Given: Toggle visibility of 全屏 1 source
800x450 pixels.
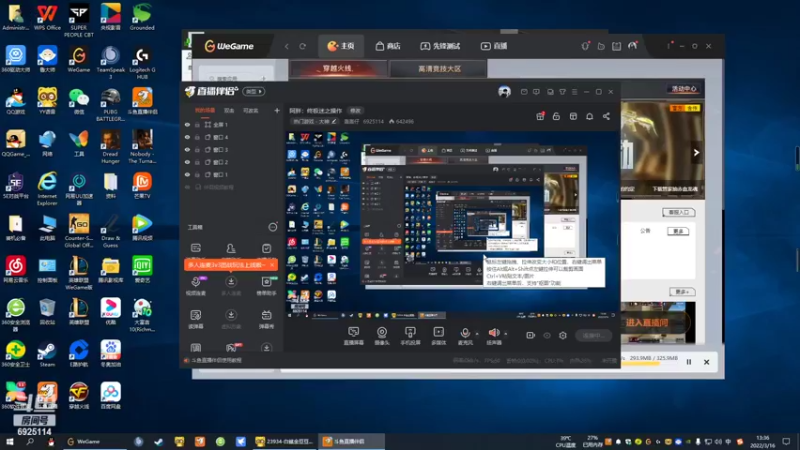Looking at the screenshot, I should [x=187, y=124].
